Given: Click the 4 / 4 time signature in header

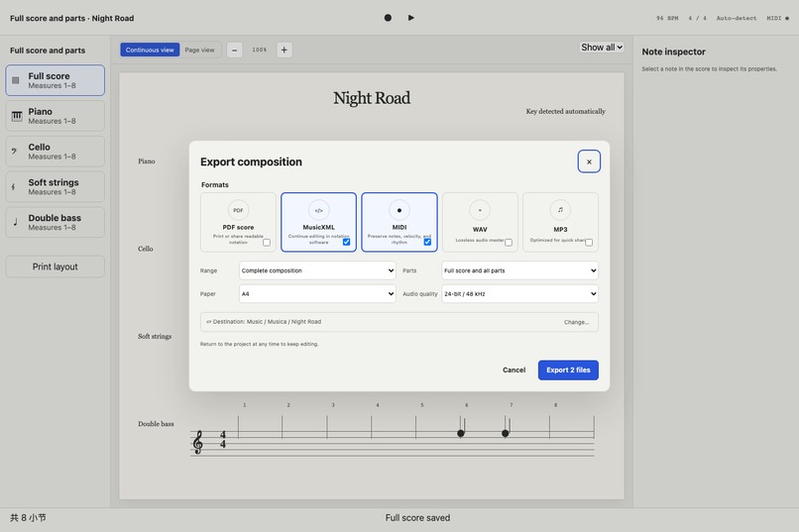Looking at the screenshot, I should pos(697,18).
